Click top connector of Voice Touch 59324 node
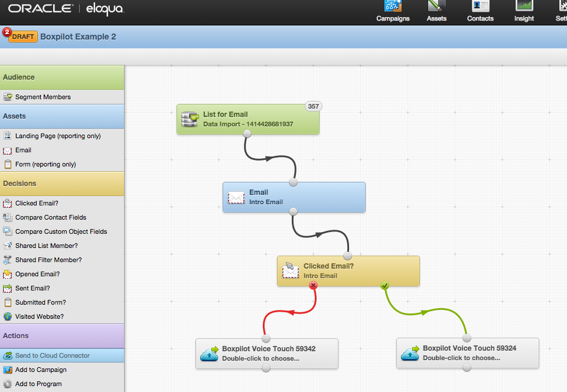 coord(467,338)
